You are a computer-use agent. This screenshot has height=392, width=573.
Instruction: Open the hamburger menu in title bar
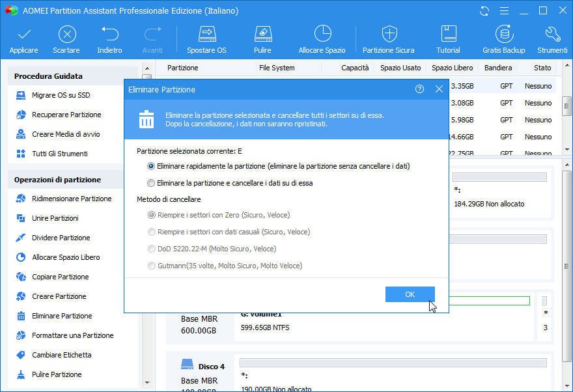point(504,11)
